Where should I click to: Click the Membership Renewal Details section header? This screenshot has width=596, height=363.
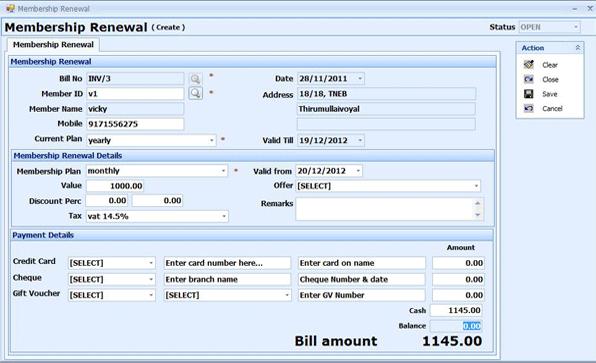(253, 155)
